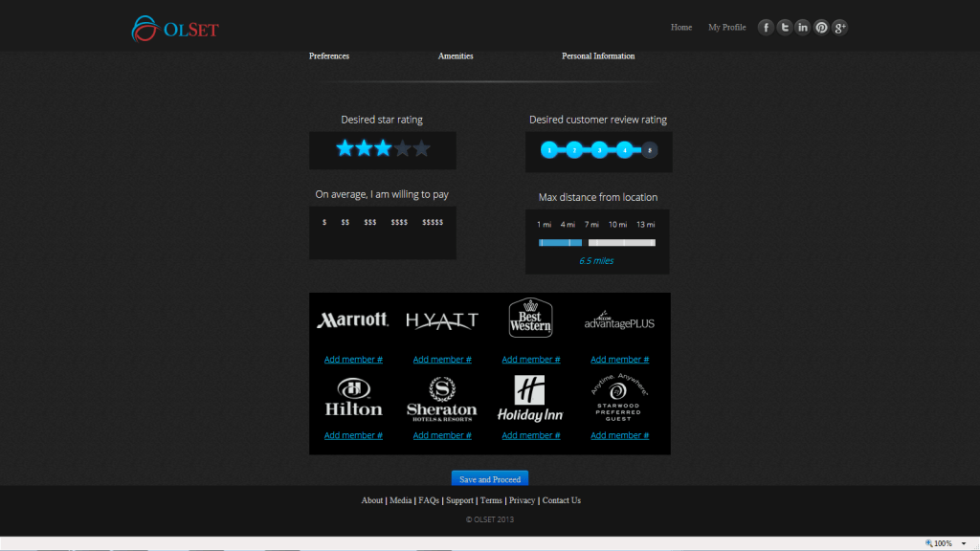Add member number for advantagePLUS
Image resolution: width=980 pixels, height=551 pixels.
coord(619,360)
